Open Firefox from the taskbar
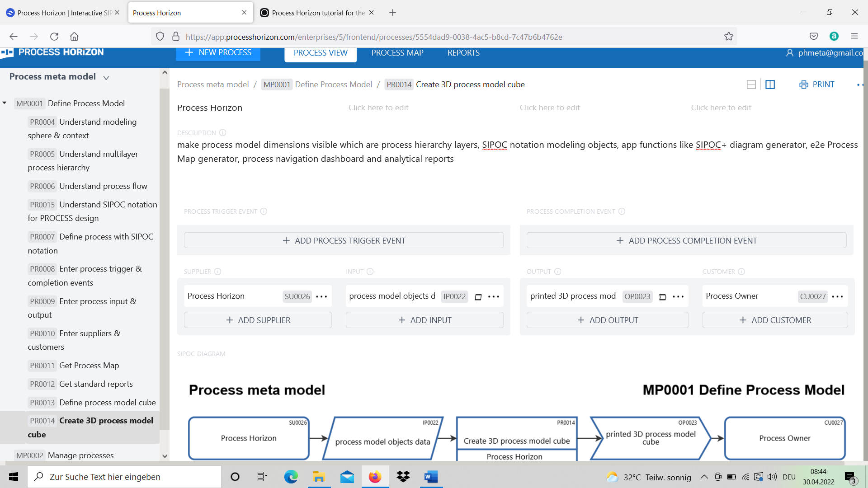Screen dimensions: 868x488 tap(375, 477)
